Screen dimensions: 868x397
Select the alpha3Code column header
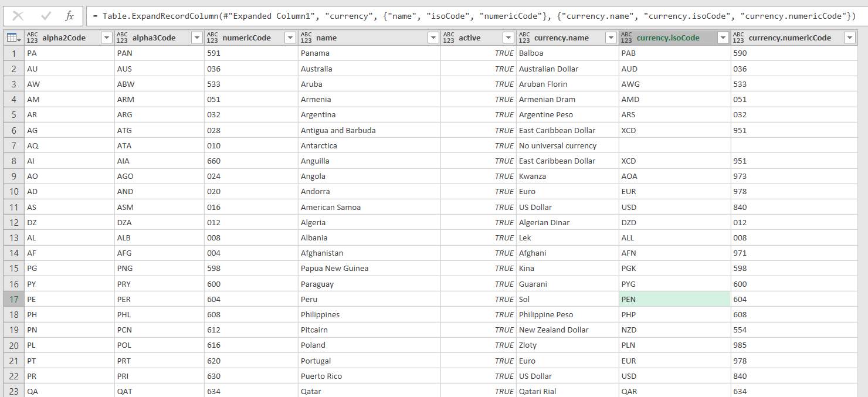tap(154, 38)
